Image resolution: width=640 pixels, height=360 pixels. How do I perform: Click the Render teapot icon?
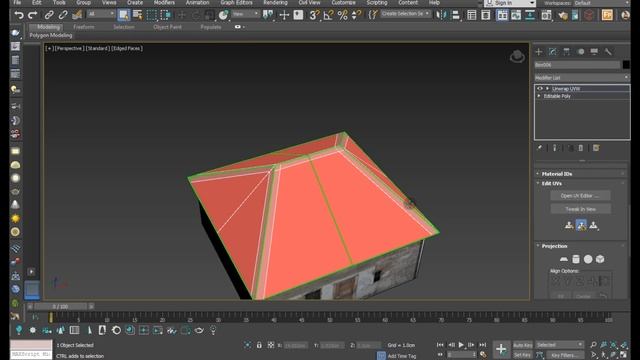(x=563, y=16)
